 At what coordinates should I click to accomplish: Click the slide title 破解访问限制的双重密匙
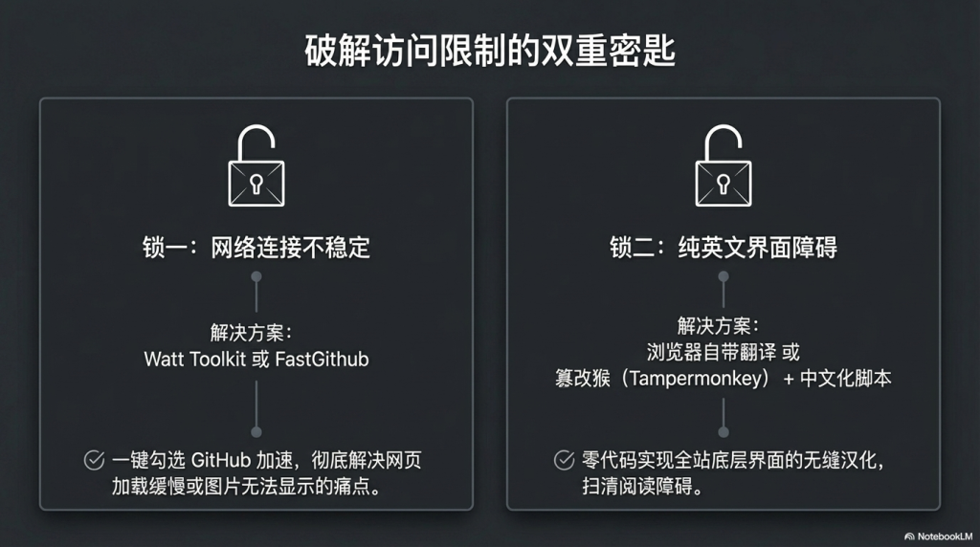tap(490, 51)
